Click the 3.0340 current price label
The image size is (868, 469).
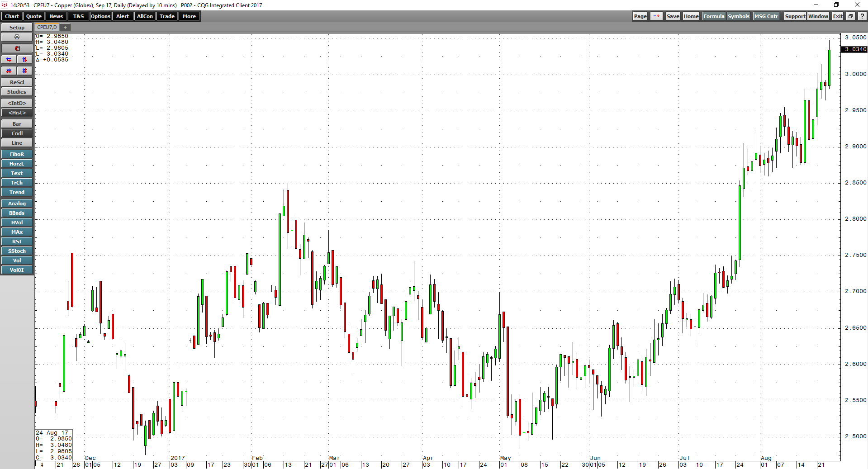[854, 49]
